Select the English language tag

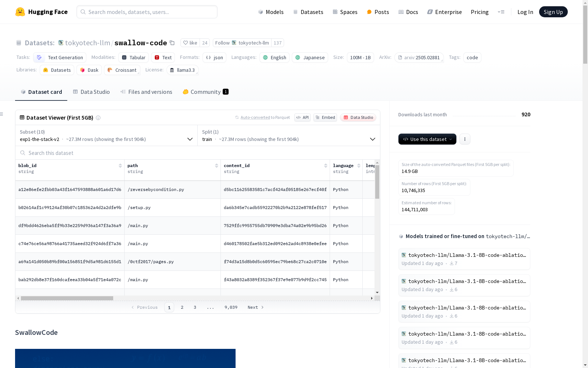point(275,57)
